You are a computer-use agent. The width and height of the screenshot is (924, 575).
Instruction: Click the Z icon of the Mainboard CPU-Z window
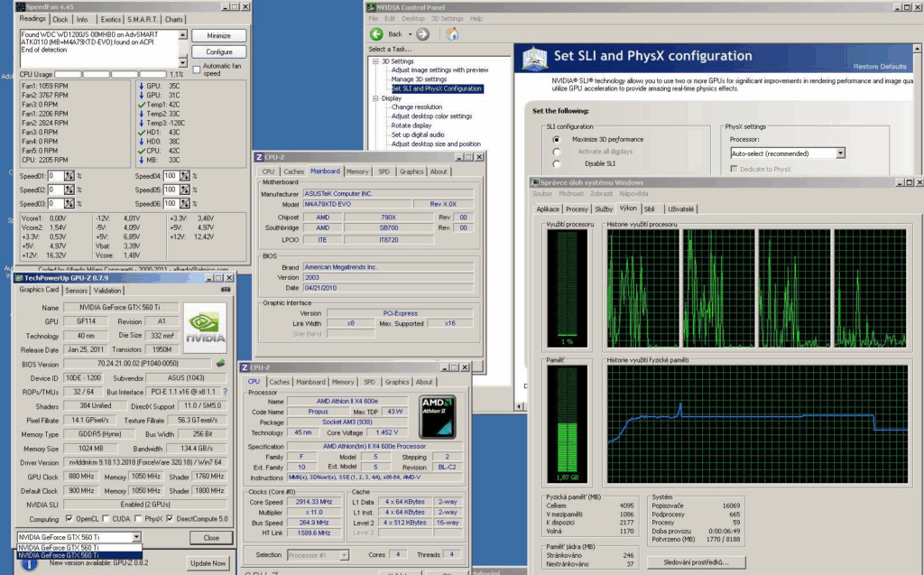point(259,157)
